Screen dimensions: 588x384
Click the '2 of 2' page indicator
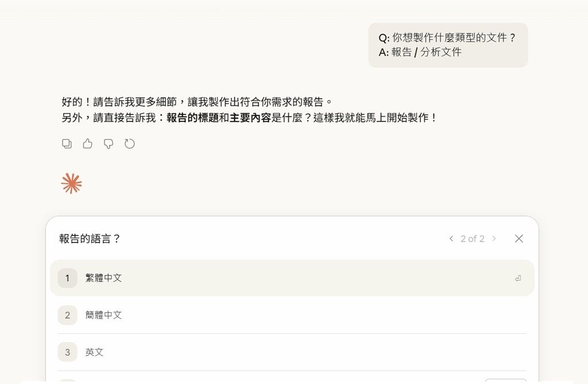[472, 239]
